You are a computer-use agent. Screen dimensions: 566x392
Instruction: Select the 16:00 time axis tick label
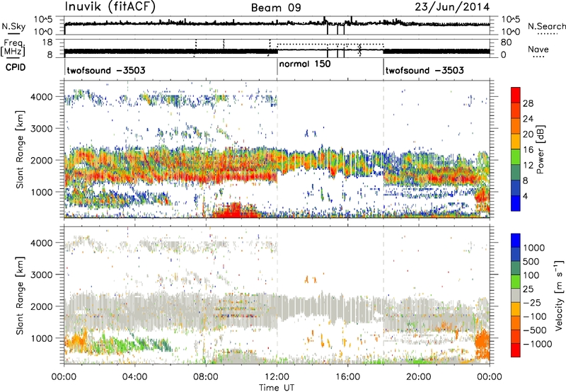(347, 377)
